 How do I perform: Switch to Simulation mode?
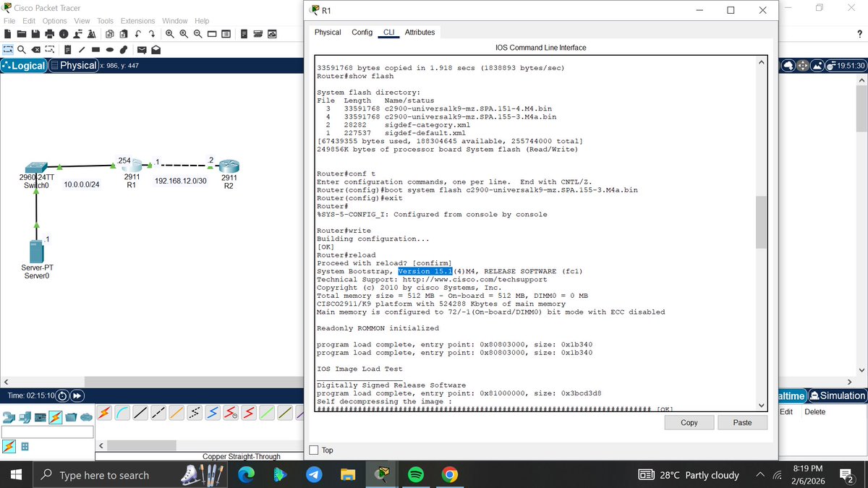[x=839, y=395]
